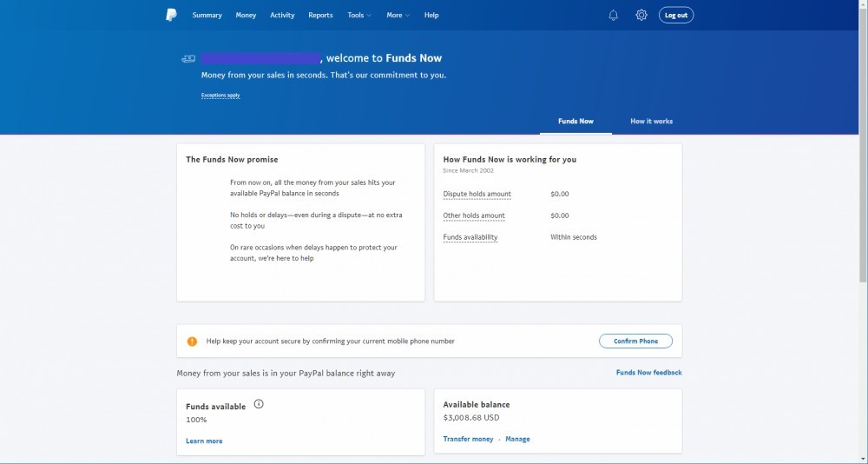
Task: Go to the Money page
Action: pyautogui.click(x=246, y=15)
